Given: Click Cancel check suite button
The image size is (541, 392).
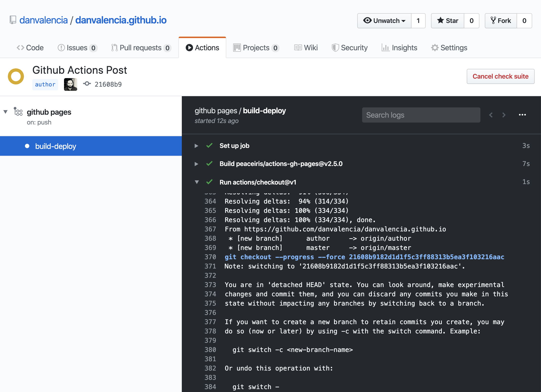Looking at the screenshot, I should tap(500, 76).
